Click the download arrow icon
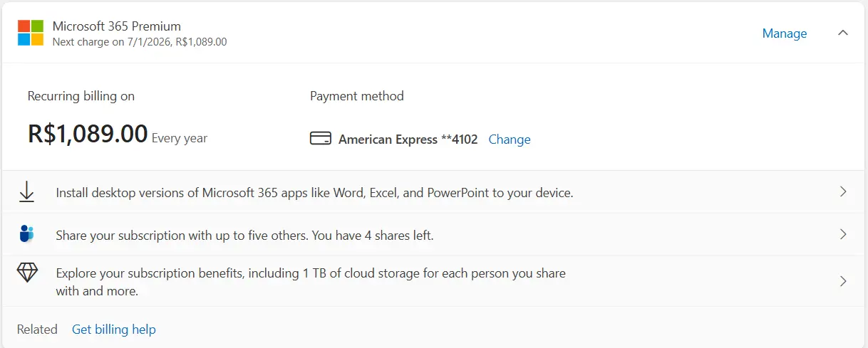Screen dimensions: 868x348 27,192
